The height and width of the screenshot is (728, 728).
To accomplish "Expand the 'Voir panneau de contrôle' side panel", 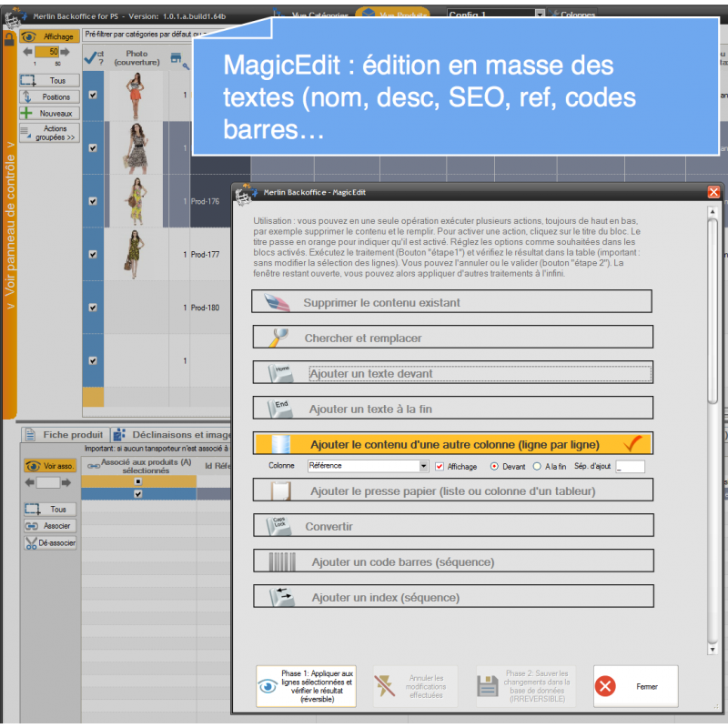I will click(x=9, y=227).
